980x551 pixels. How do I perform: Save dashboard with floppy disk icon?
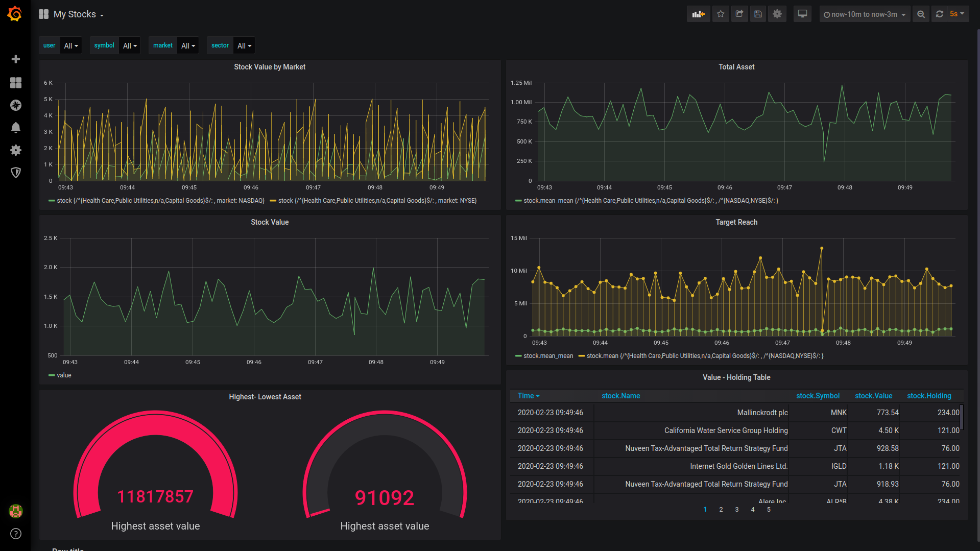click(758, 14)
